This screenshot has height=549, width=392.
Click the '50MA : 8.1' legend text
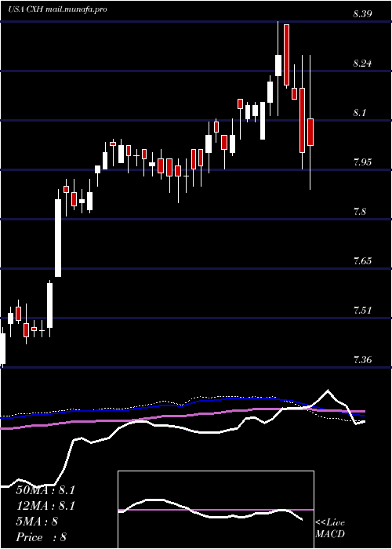(45, 490)
